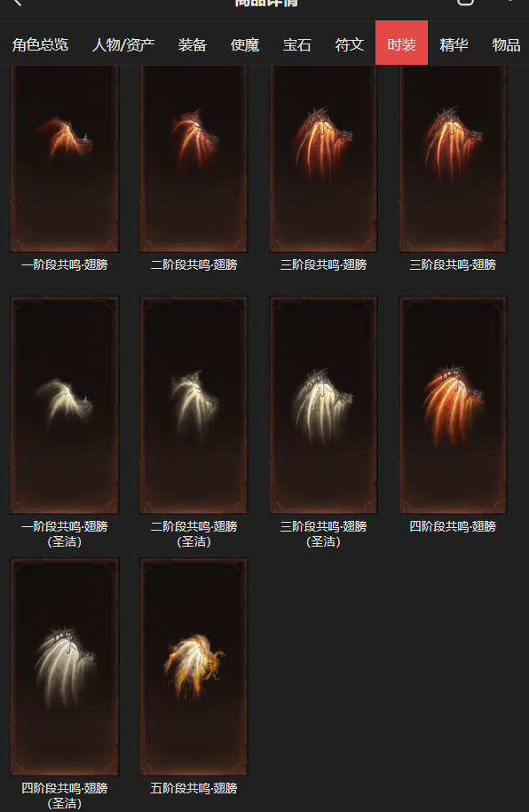The width and height of the screenshot is (529, 812).
Task: Open the white 三阶段共鸣·翅膀(圣洁) wing image
Action: pos(323,405)
